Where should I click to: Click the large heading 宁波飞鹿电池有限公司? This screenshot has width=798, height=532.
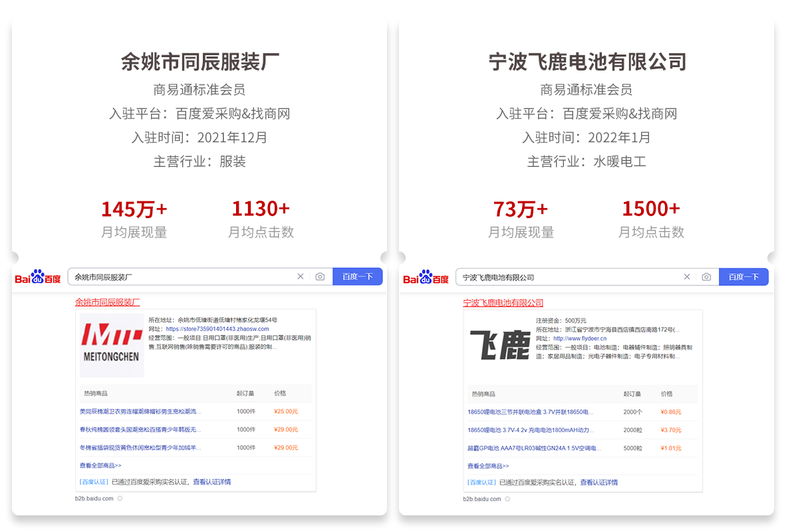coord(587,62)
